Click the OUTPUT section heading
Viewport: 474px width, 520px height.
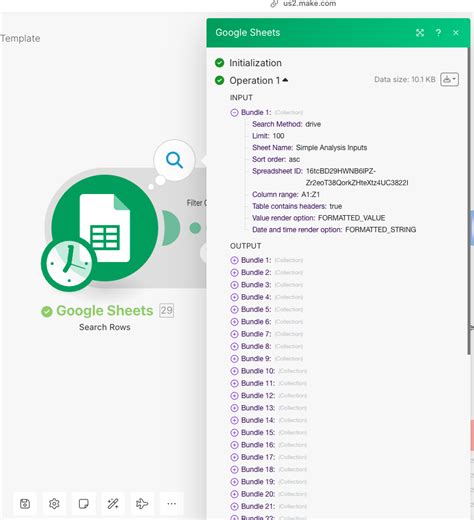pos(245,246)
